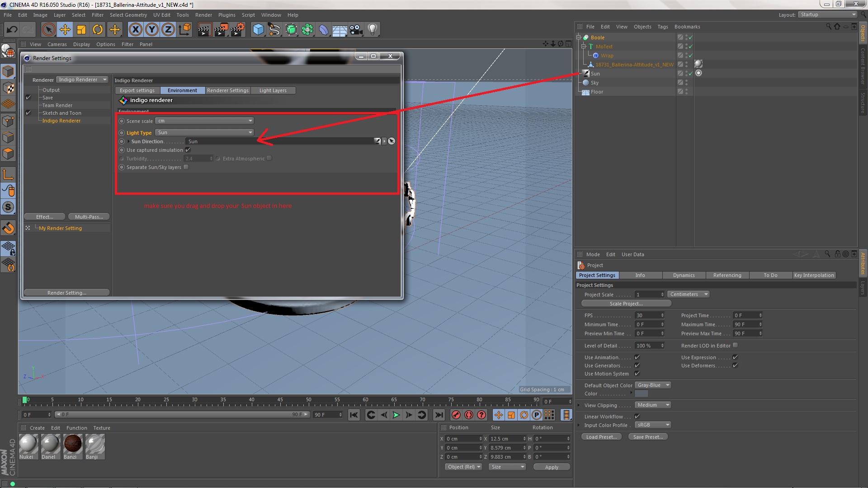Add a Camera object from toolbar
Viewport: 868px width, 488px height.
(356, 30)
